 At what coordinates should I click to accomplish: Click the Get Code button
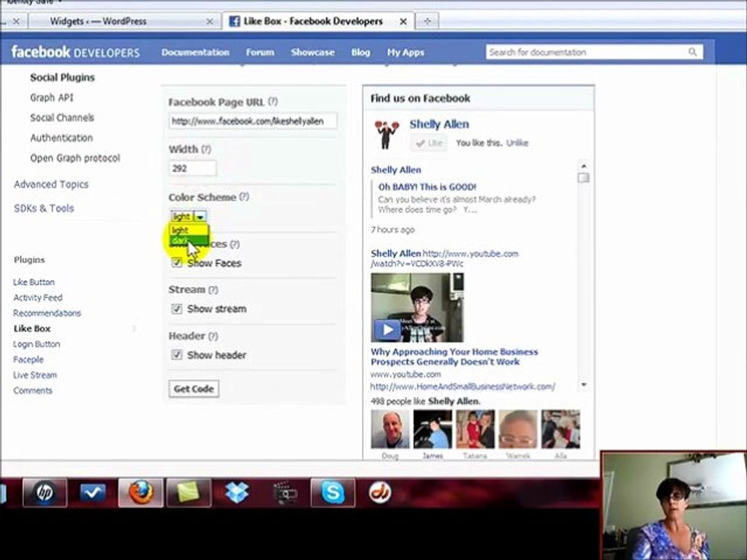click(x=194, y=389)
